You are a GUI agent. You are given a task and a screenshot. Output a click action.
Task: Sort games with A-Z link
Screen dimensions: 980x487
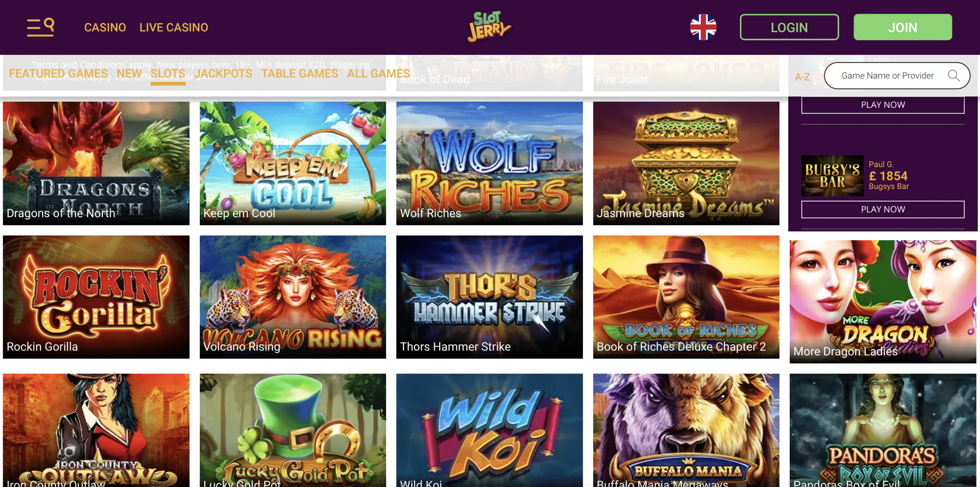click(802, 77)
